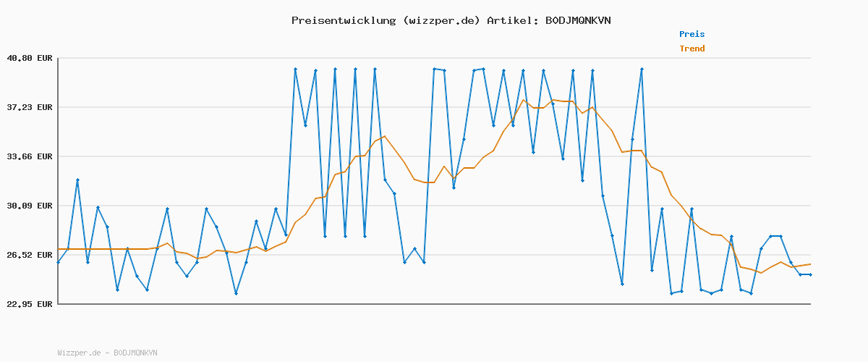Select article code B0DJMQNKVN in the title
This screenshot has width=868, height=362.
click(x=577, y=20)
